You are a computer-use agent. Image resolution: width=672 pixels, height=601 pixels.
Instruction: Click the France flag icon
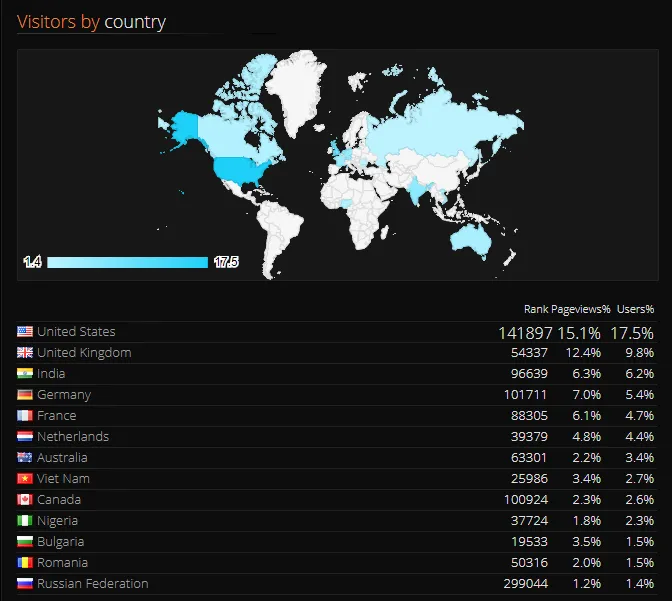[25, 415]
